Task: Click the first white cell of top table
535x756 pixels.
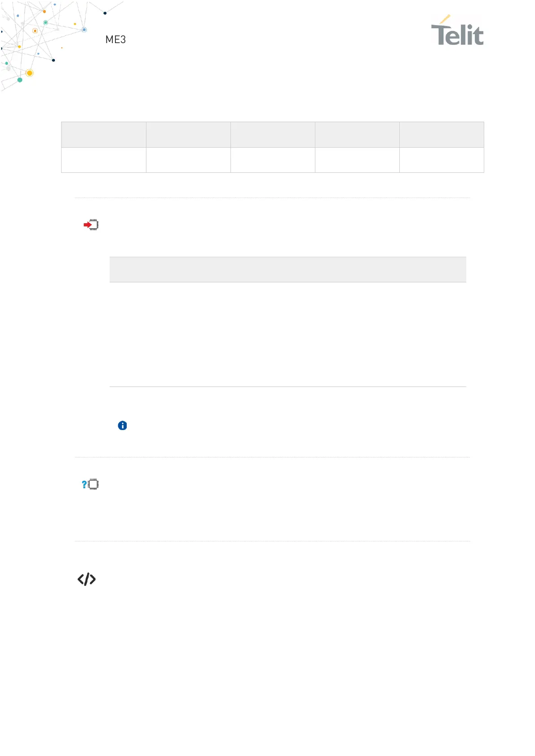Action: pos(104,160)
